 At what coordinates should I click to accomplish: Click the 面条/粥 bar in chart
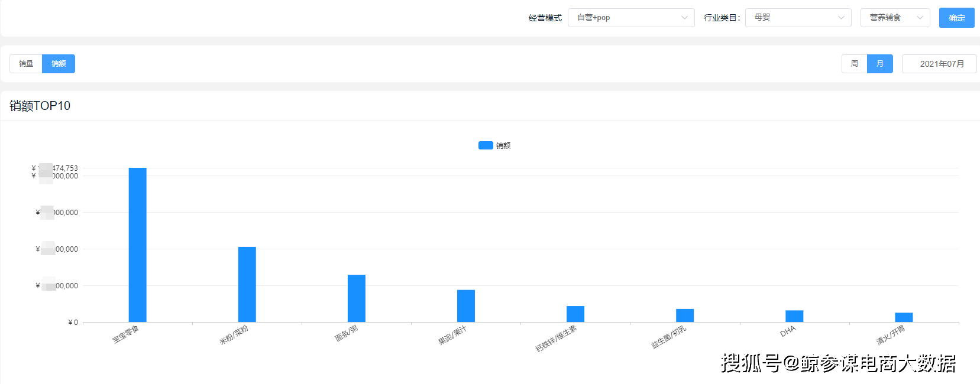pos(357,298)
